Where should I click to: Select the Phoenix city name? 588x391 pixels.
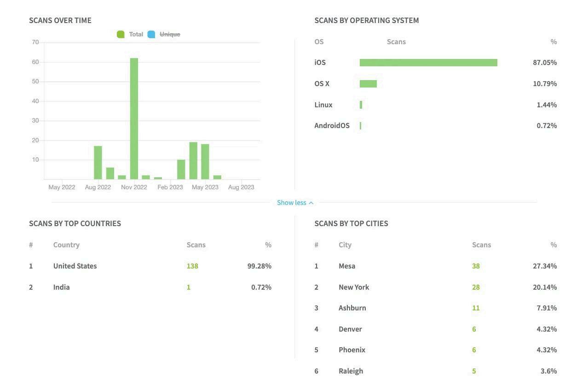[352, 350]
